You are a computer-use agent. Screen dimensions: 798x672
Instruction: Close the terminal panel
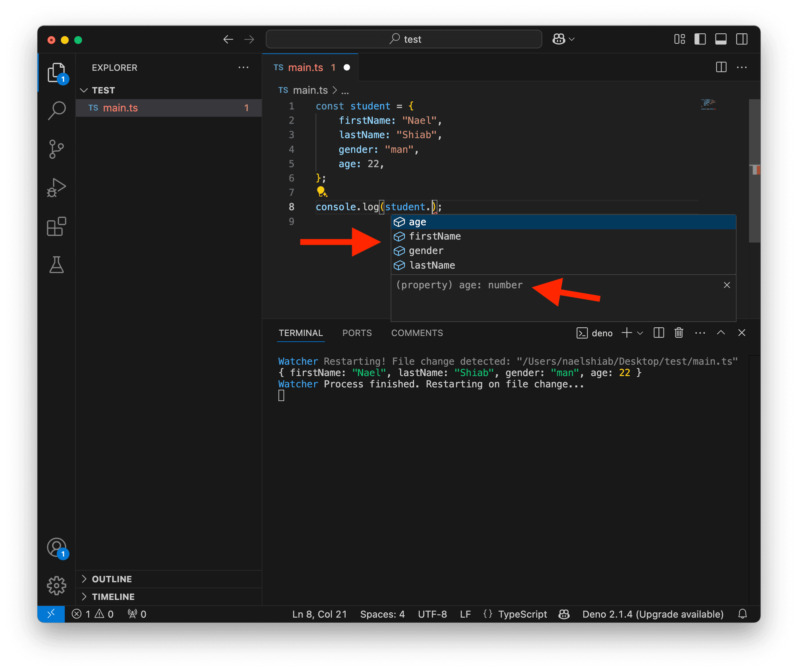click(742, 333)
